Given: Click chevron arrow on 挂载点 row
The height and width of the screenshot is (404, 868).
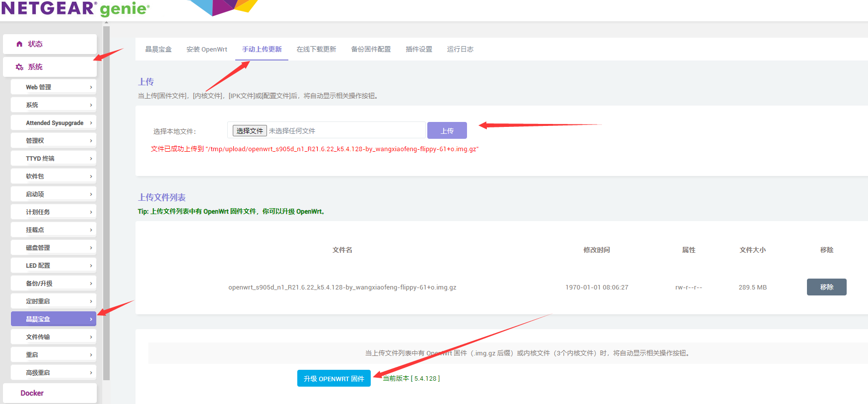Looking at the screenshot, I should [x=91, y=230].
